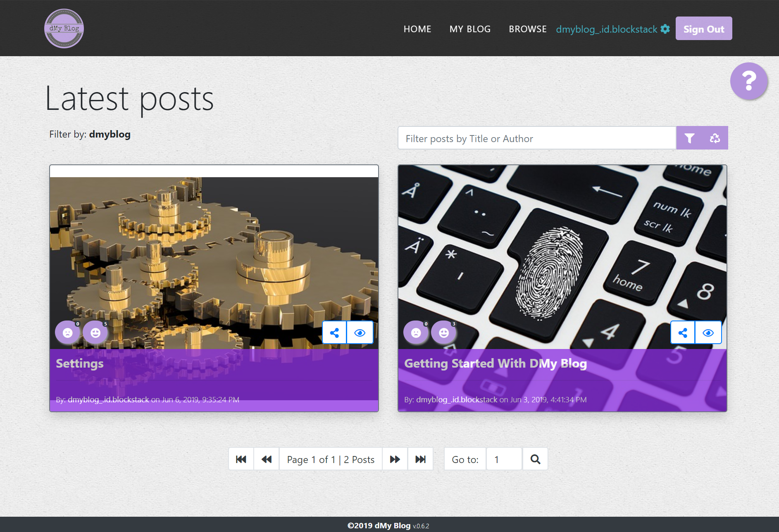The image size is (779, 532).
Task: Click the happy reaction on Getting Started post
Action: (443, 332)
